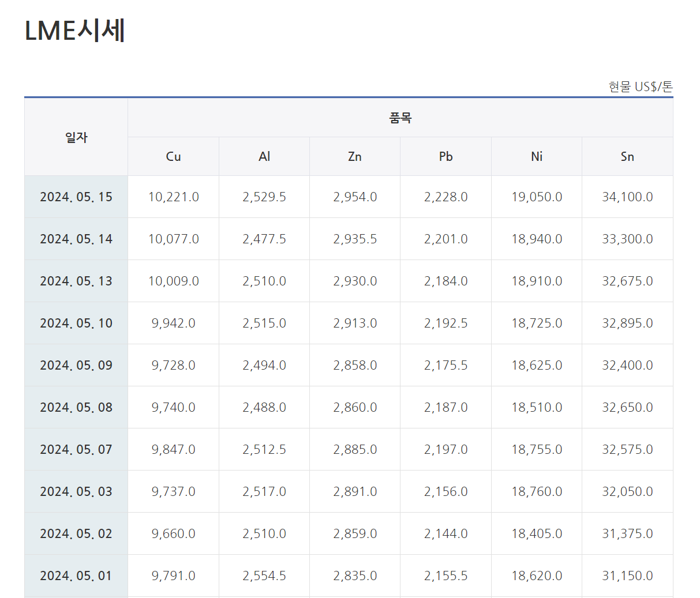Image resolution: width=700 pixels, height=598 pixels.
Task: Click the Al value 2,554.5
Action: point(264,576)
